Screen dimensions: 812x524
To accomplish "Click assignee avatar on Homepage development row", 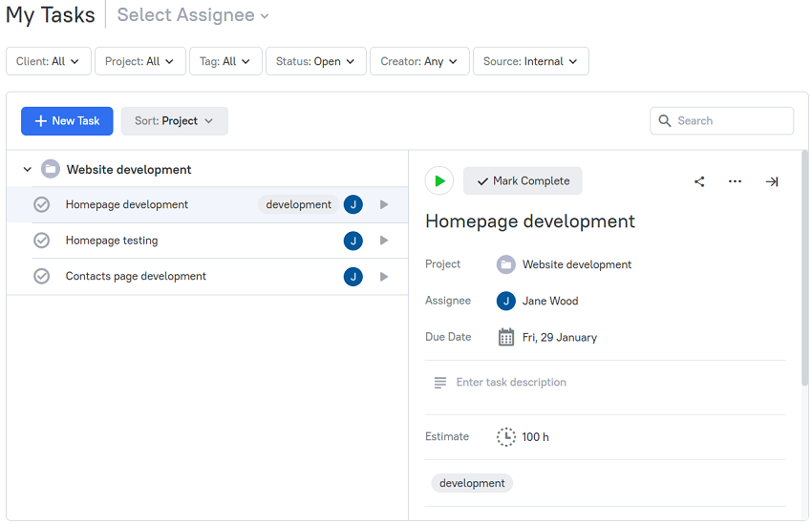I will [353, 205].
